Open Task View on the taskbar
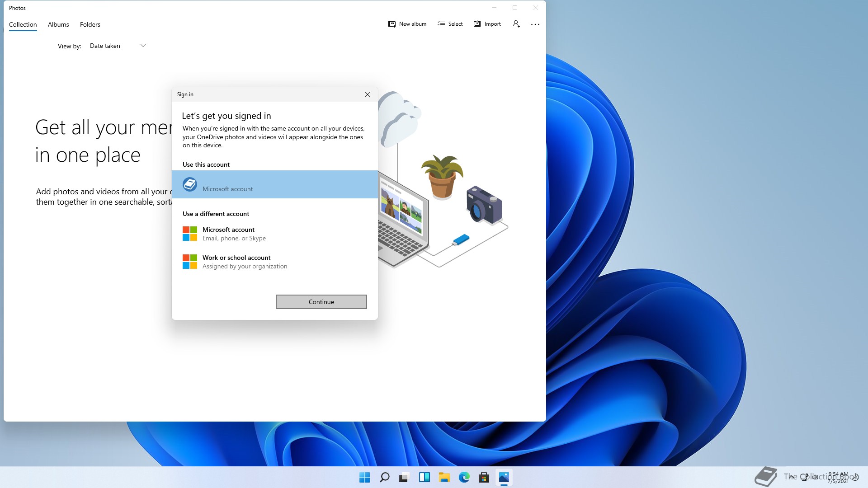Image resolution: width=868 pixels, height=488 pixels. (404, 477)
